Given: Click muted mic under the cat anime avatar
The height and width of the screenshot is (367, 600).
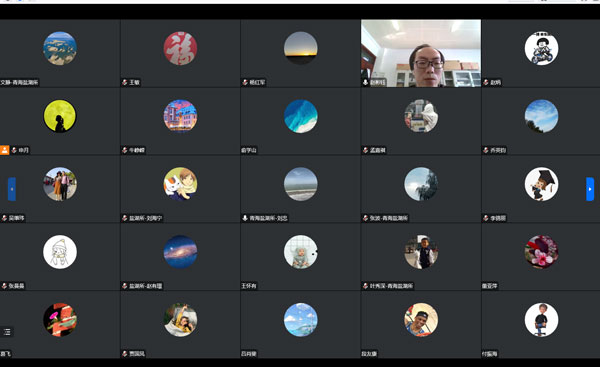Looking at the screenshot, I should [125, 218].
